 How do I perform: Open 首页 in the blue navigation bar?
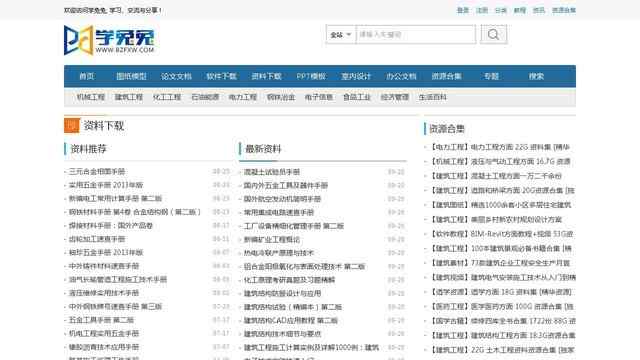point(87,76)
